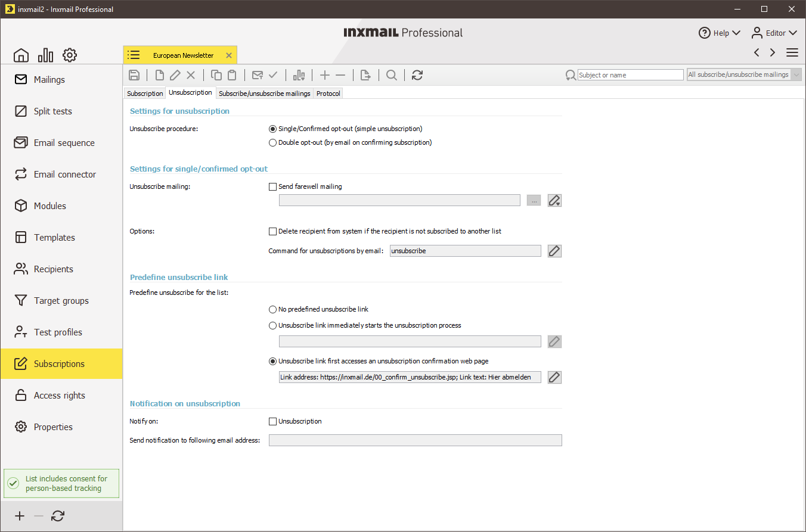Click the search icon beside Subject or name
The image size is (806, 532).
coord(571,75)
